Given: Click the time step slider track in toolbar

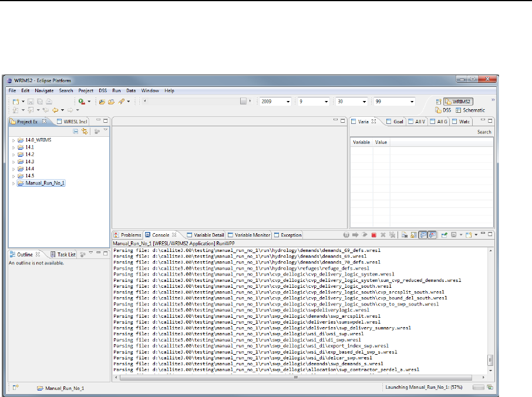Looking at the screenshot, I should [x=194, y=102].
